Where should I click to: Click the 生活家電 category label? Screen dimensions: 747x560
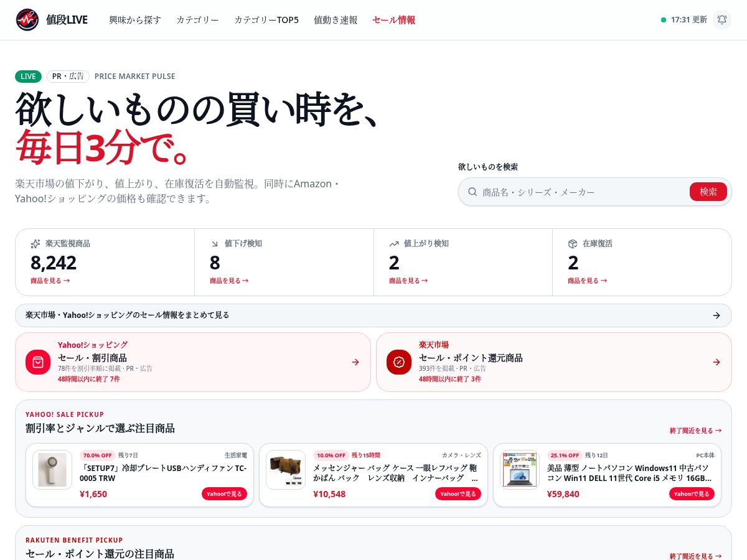(236, 455)
